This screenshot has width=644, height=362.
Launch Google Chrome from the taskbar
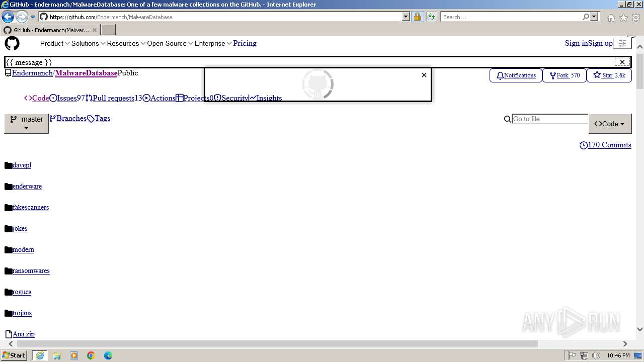(91, 355)
